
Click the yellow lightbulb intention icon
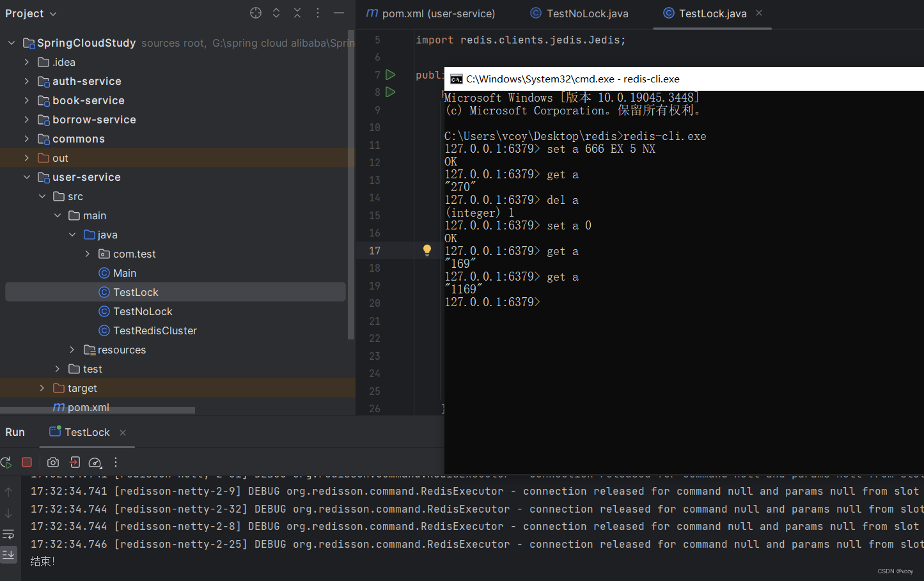427,251
